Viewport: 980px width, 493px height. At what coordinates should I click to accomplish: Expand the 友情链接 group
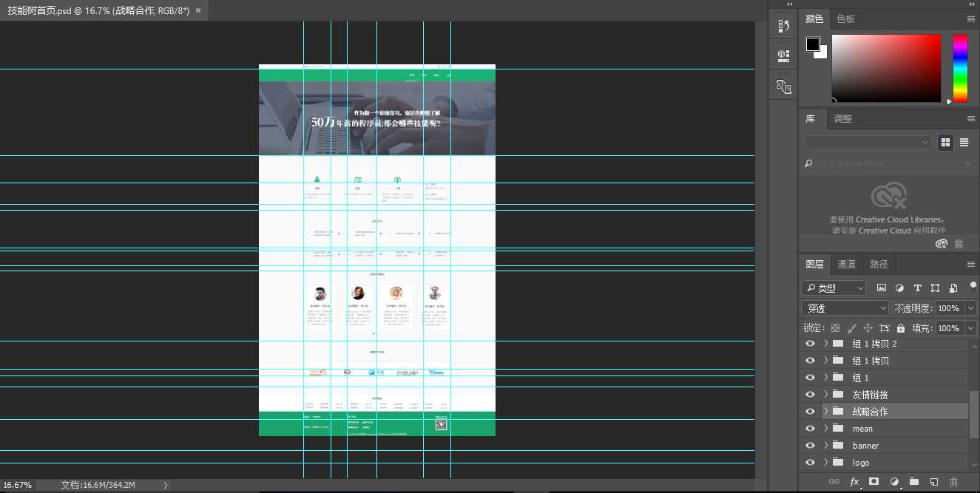825,395
